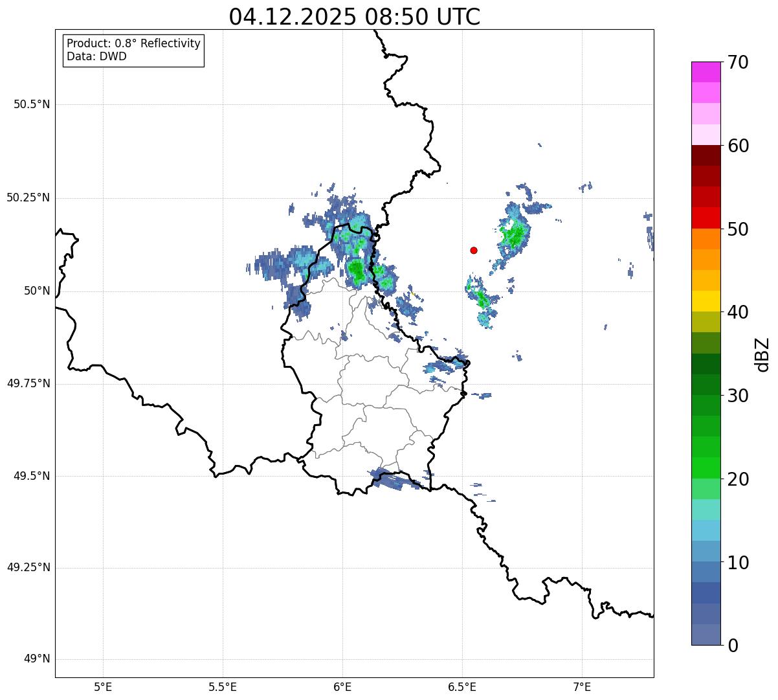The width and height of the screenshot is (778, 700).
Task: Click the '49.75°N' latitude label
Action: coord(28,383)
